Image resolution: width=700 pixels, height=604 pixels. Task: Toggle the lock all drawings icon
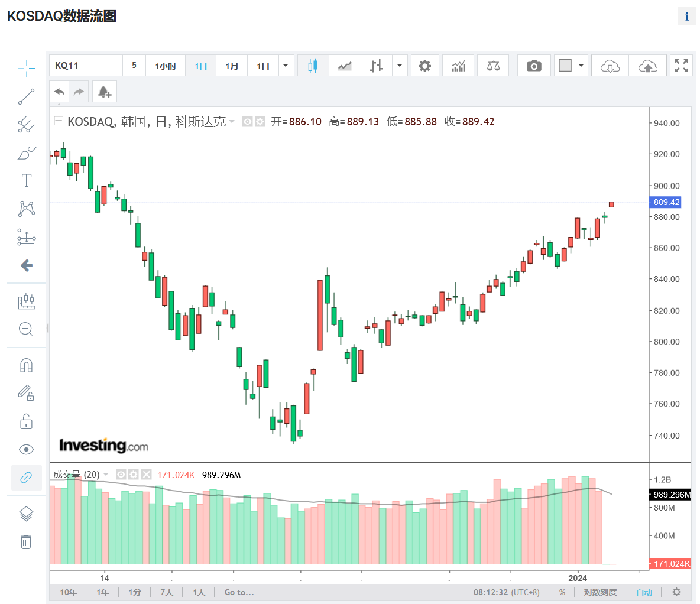tap(26, 421)
